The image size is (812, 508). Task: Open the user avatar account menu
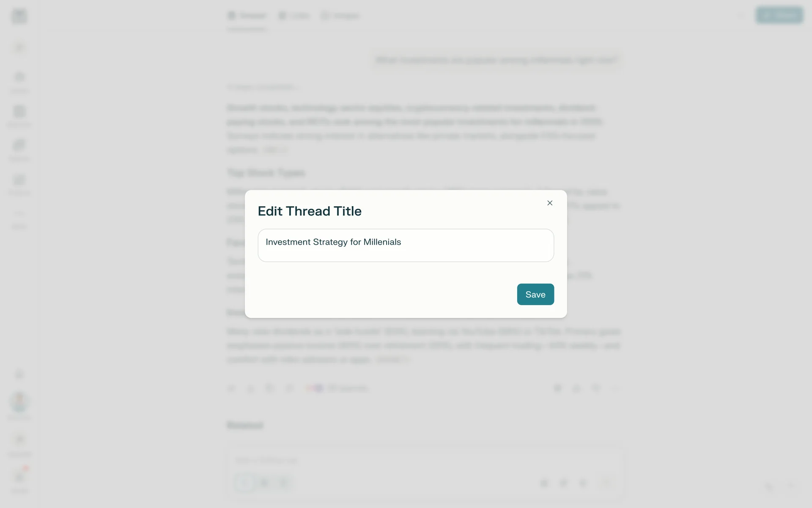coord(19,401)
